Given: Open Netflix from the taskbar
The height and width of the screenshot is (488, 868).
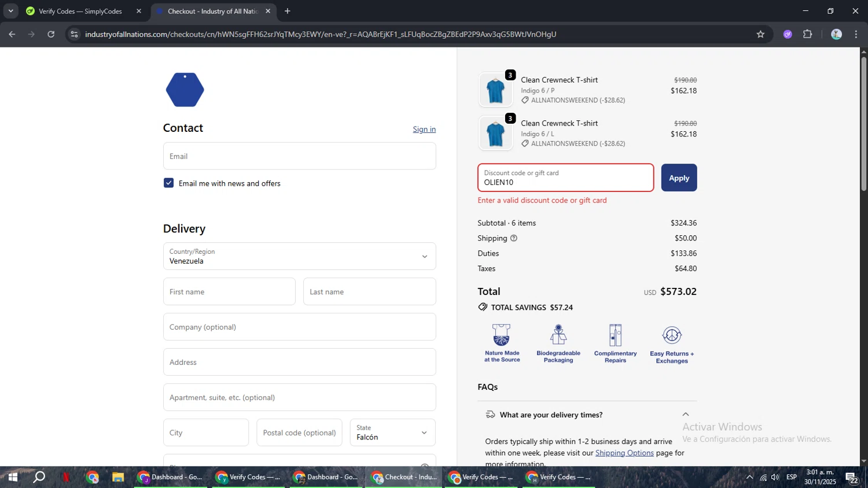Looking at the screenshot, I should click(66, 477).
